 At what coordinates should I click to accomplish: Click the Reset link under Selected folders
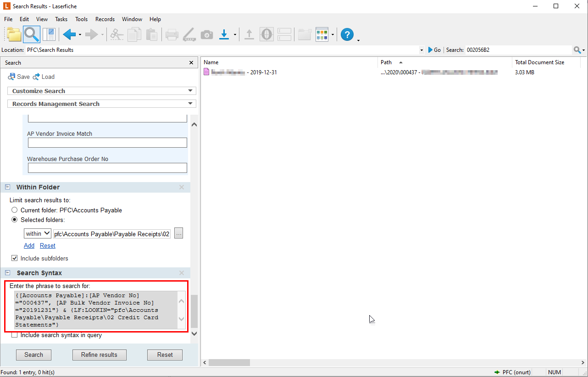(x=48, y=246)
